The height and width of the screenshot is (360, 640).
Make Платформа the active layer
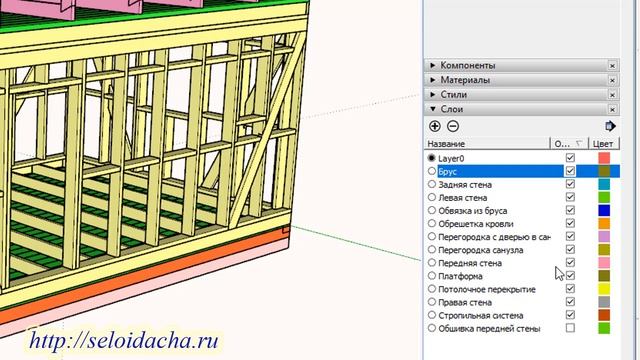[431, 276]
